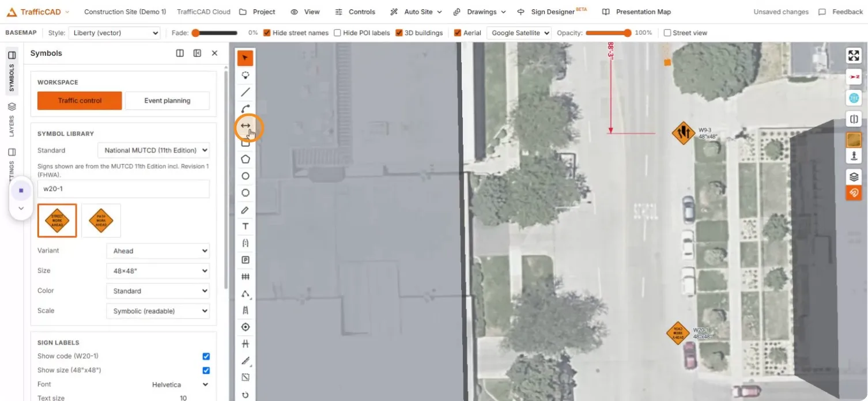Open the Variant dropdown
The height and width of the screenshot is (401, 868).
click(158, 251)
